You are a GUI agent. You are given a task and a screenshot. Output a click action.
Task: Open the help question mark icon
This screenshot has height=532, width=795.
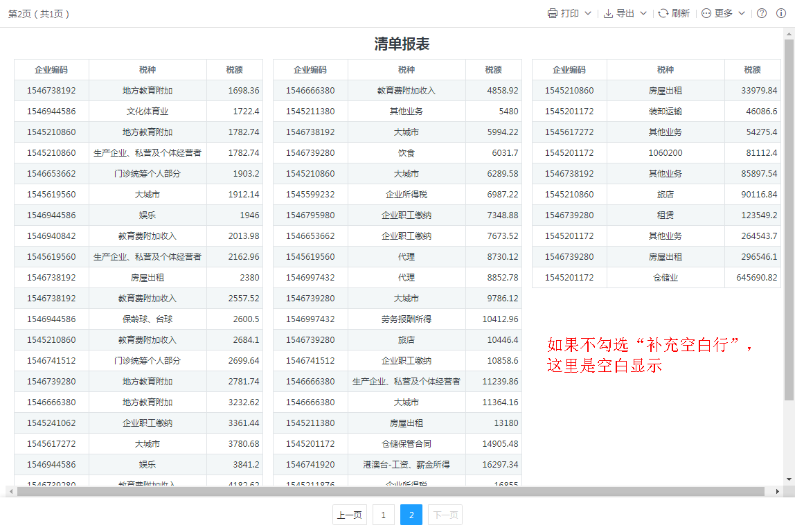762,13
